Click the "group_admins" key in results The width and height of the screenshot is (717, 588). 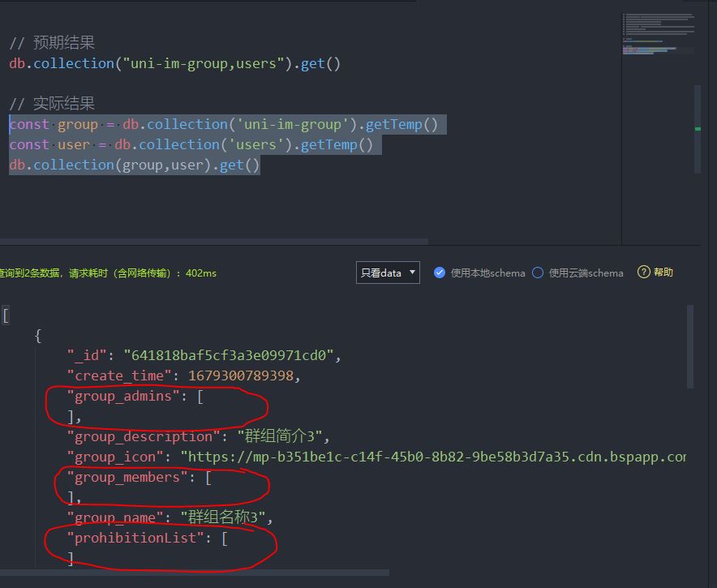123,397
